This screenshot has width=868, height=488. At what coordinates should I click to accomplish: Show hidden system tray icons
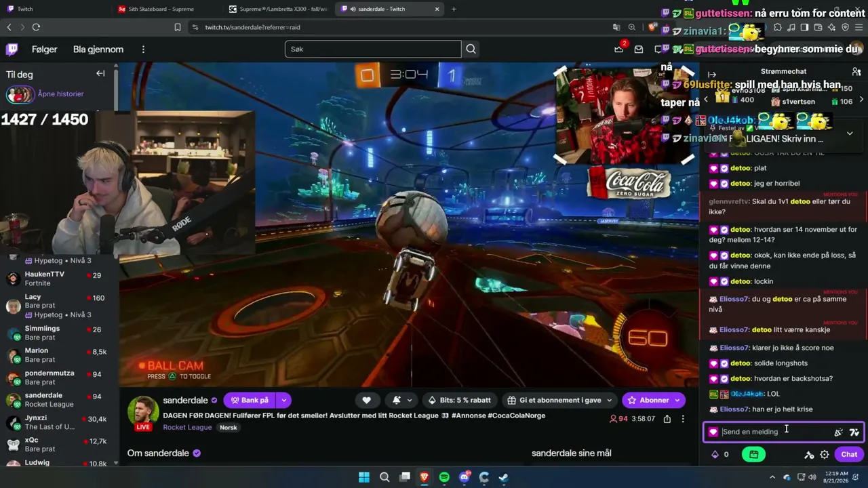click(x=772, y=477)
